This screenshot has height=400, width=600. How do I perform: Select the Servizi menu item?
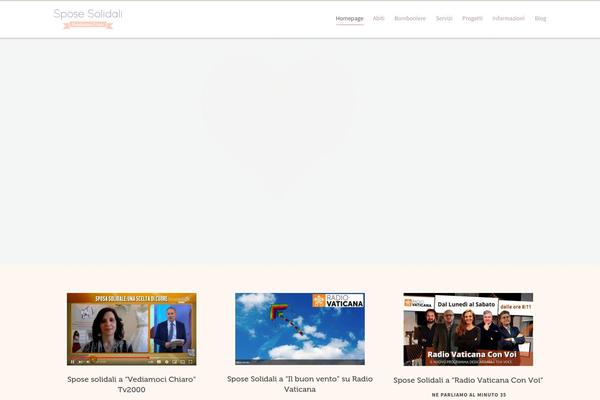click(x=444, y=18)
